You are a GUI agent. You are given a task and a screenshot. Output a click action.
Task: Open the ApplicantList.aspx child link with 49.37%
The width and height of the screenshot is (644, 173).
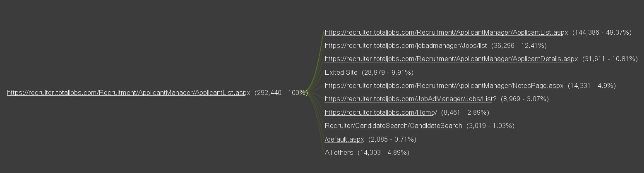pos(446,33)
